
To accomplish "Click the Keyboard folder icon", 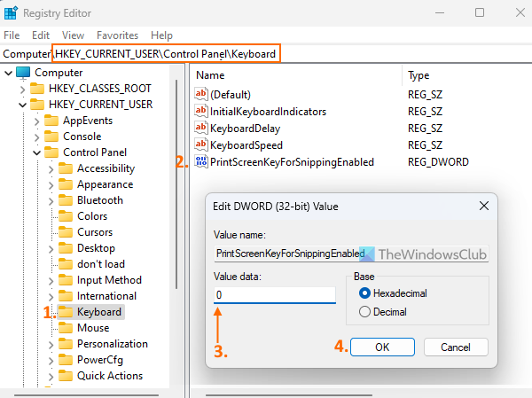I will (66, 312).
